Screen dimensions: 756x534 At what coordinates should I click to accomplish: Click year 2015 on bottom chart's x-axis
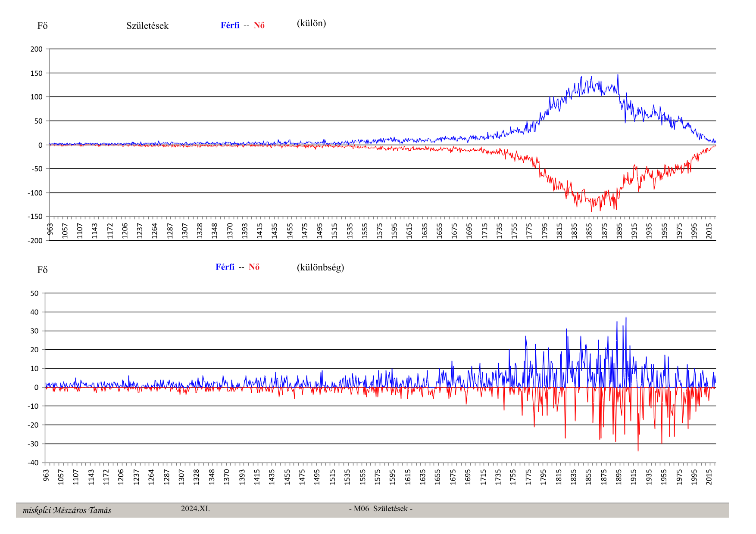pos(709,477)
